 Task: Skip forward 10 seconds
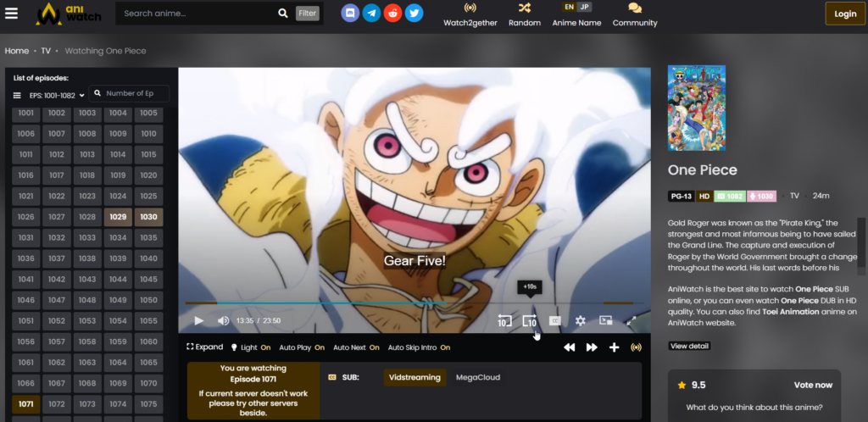tap(530, 321)
